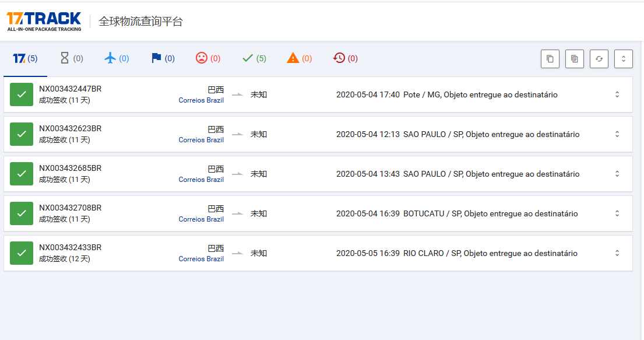Image resolution: width=644 pixels, height=340 pixels.
Task: Select the all packages tab (5)
Action: 25,58
